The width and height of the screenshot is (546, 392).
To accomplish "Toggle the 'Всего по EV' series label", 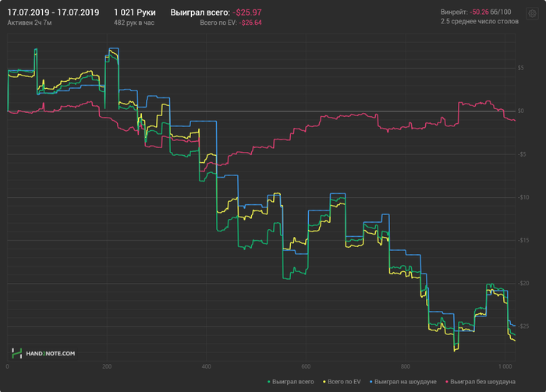I will pyautogui.click(x=343, y=382).
